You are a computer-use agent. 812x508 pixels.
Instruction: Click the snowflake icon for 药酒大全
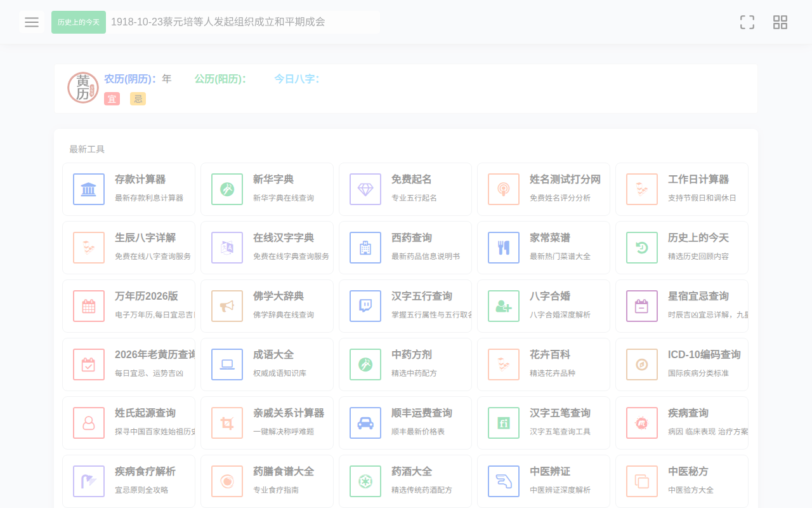click(x=365, y=481)
